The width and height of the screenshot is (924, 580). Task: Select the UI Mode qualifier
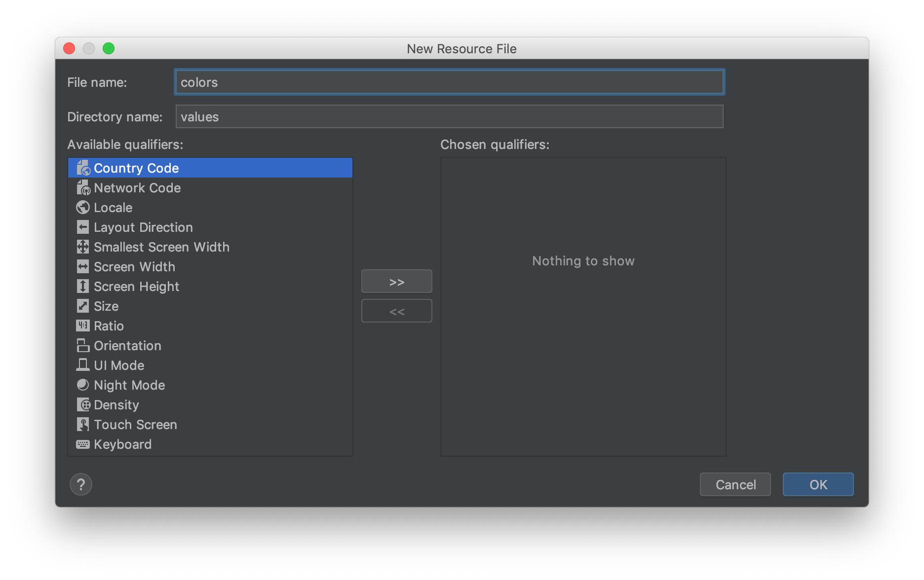[x=210, y=365]
